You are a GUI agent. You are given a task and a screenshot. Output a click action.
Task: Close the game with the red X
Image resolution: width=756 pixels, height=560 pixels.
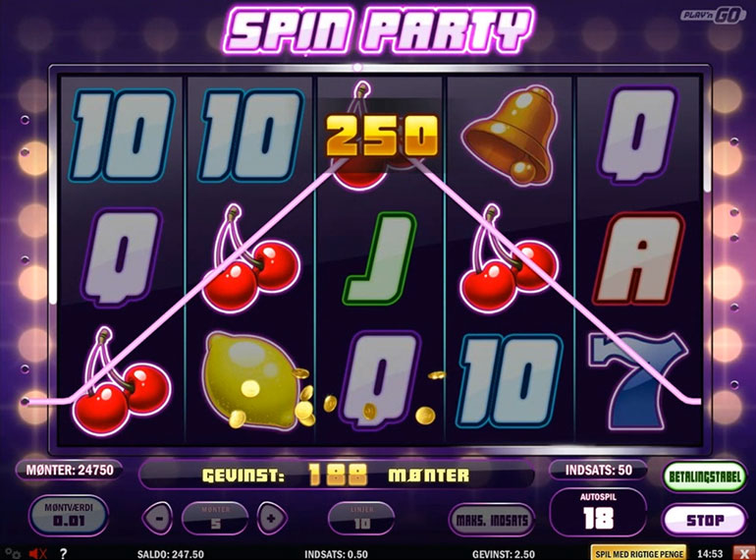pyautogui.click(x=744, y=554)
